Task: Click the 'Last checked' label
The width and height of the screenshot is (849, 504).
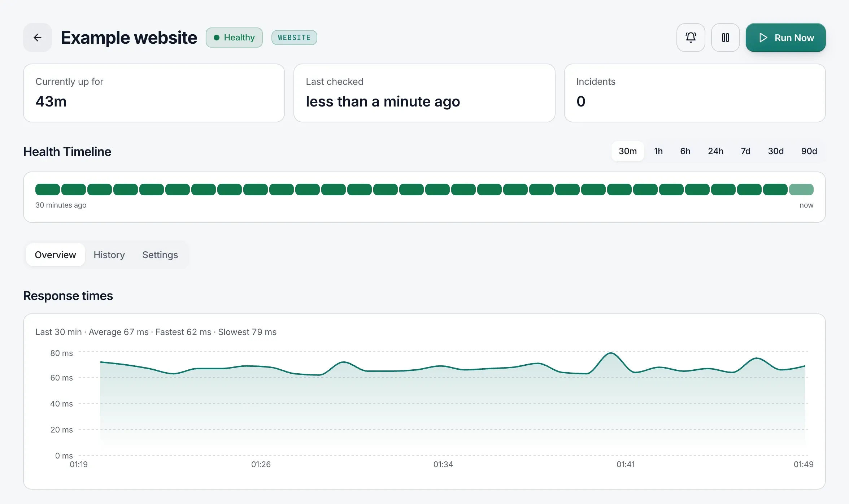Action: point(335,82)
